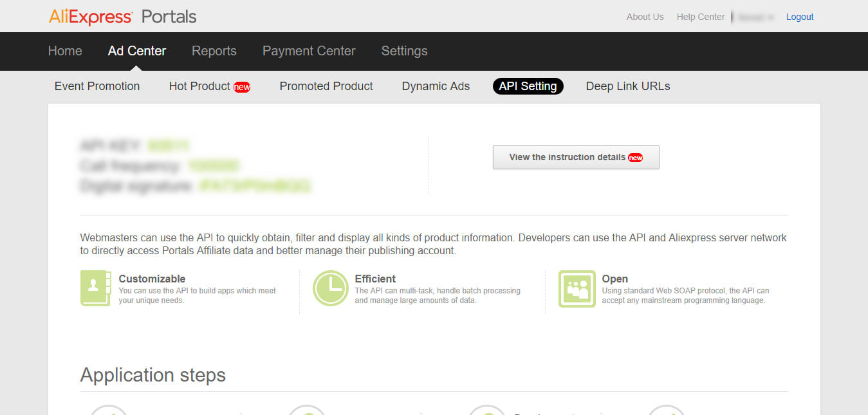Viewport: 868px width, 415px height.
Task: Click the Efficient heading text
Action: [375, 279]
